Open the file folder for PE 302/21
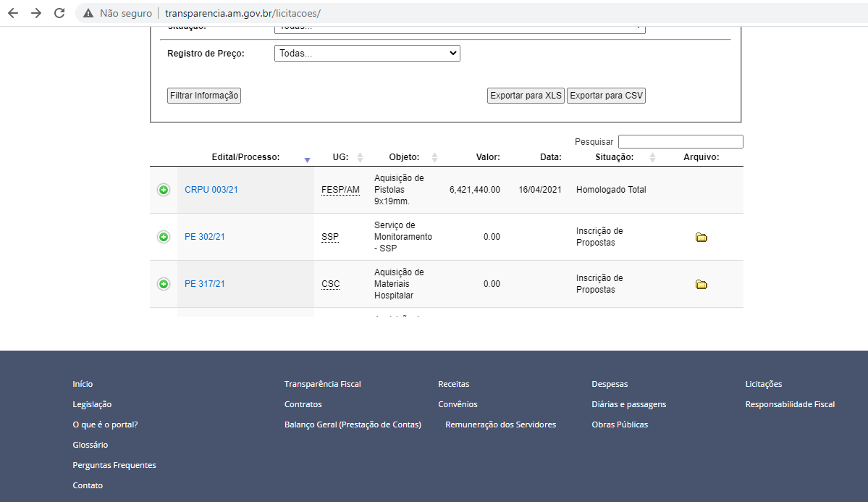Viewport: 868px width, 502px height. (x=701, y=237)
